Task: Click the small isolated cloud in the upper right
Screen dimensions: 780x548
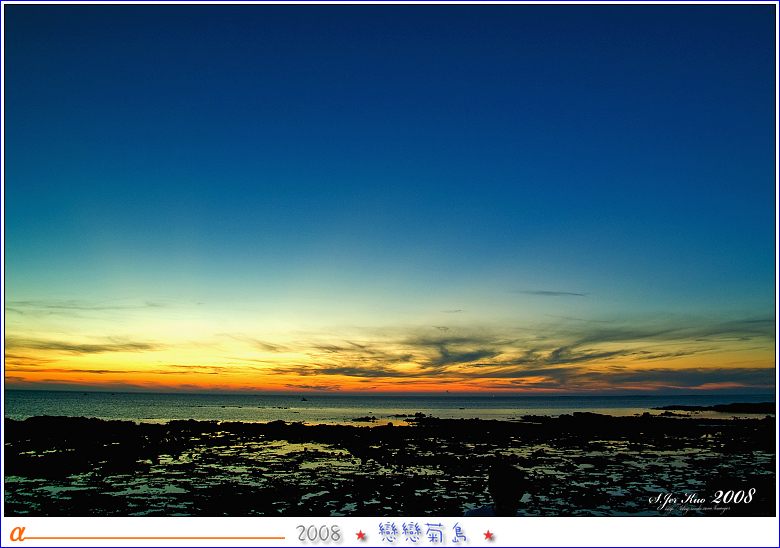Action: click(x=550, y=293)
